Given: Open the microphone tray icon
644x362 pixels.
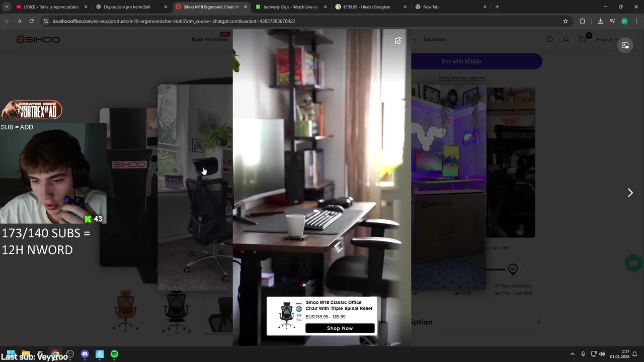Looking at the screenshot, I should click(583, 354).
